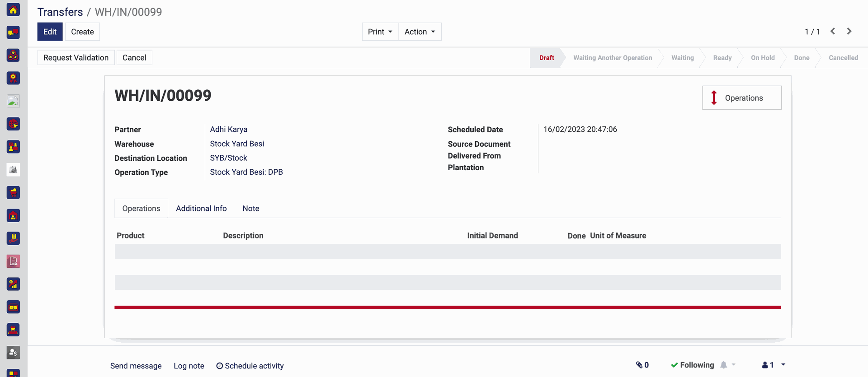This screenshot has height=377, width=868.
Task: Click the paperclip attachments icon
Action: coord(642,365)
